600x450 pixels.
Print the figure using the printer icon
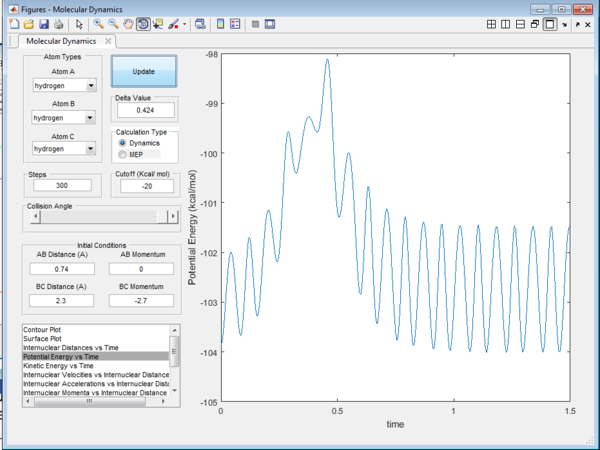click(58, 23)
